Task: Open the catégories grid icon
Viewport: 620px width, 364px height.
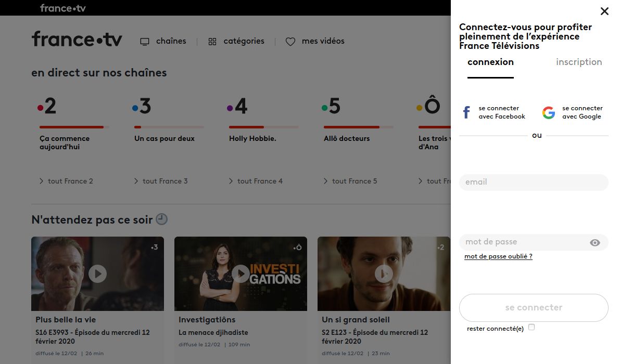Action: click(x=212, y=41)
